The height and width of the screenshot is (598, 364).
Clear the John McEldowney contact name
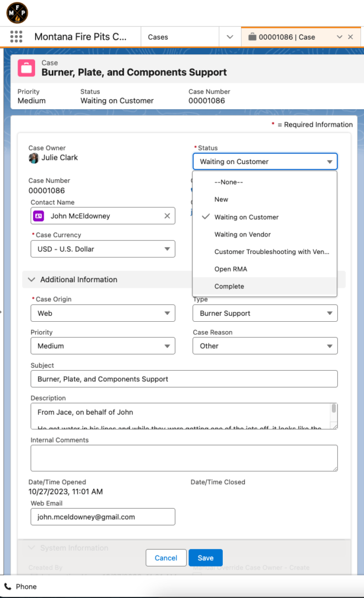pos(167,216)
